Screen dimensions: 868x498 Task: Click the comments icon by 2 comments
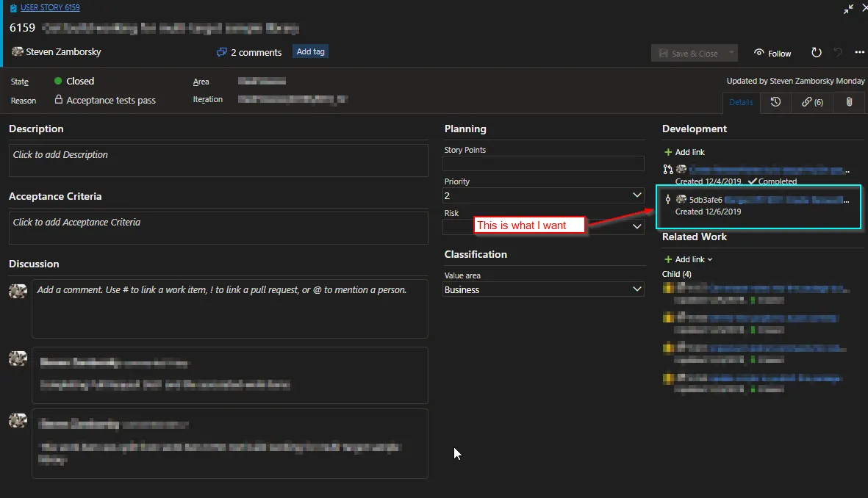pyautogui.click(x=221, y=52)
